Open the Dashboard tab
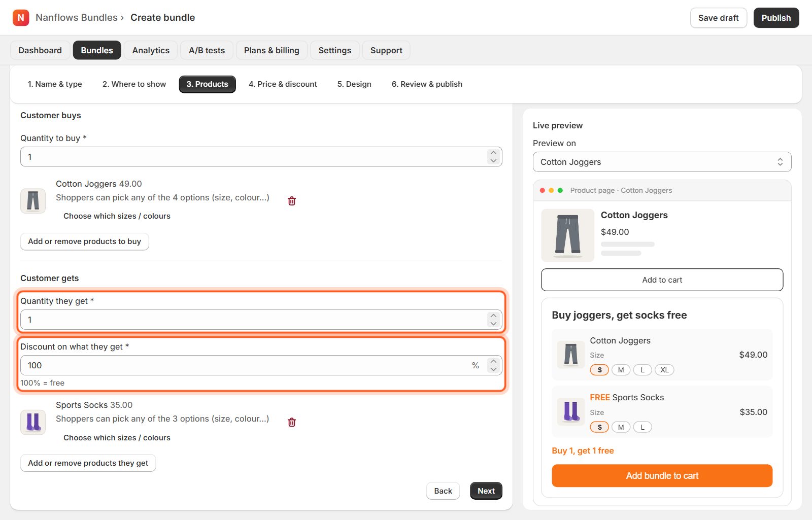Image resolution: width=812 pixels, height=520 pixels. pyautogui.click(x=40, y=50)
